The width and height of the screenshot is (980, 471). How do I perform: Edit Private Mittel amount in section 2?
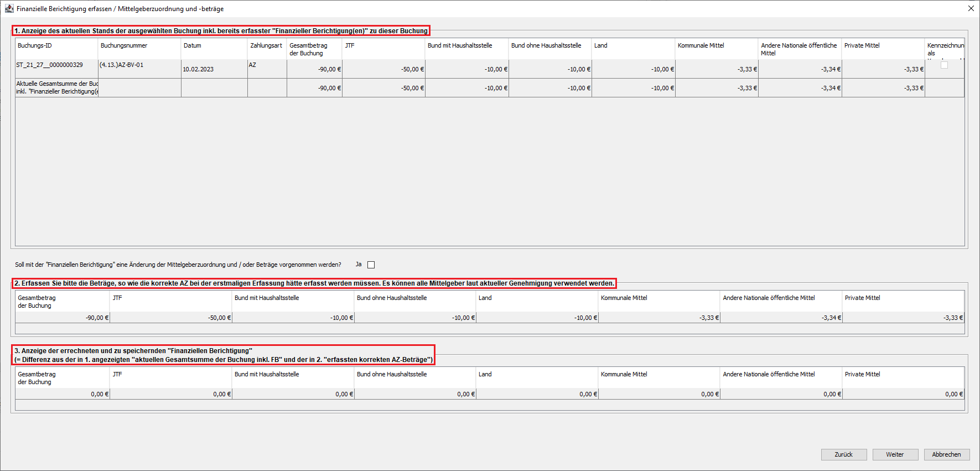903,318
